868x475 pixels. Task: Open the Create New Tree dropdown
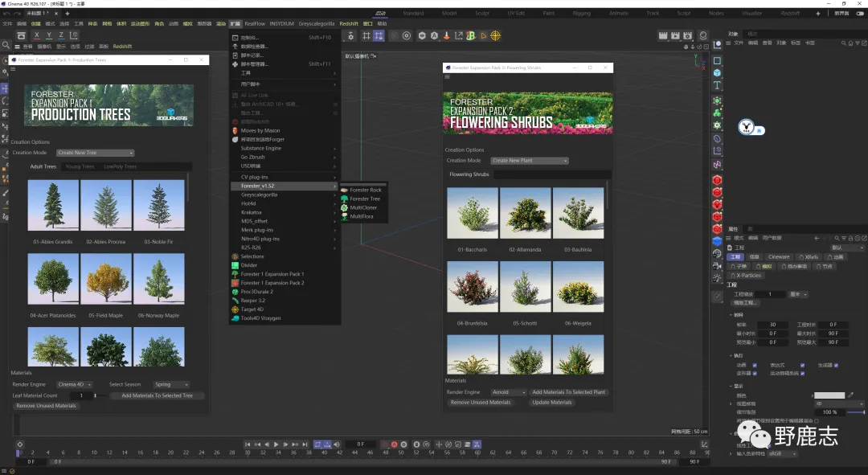click(95, 153)
